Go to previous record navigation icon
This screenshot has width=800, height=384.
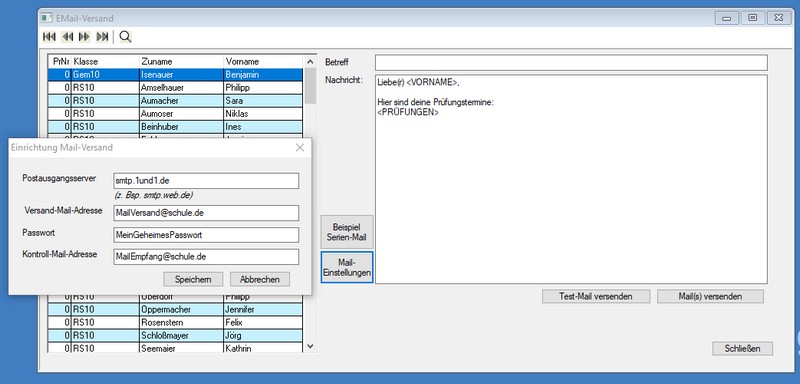click(67, 37)
